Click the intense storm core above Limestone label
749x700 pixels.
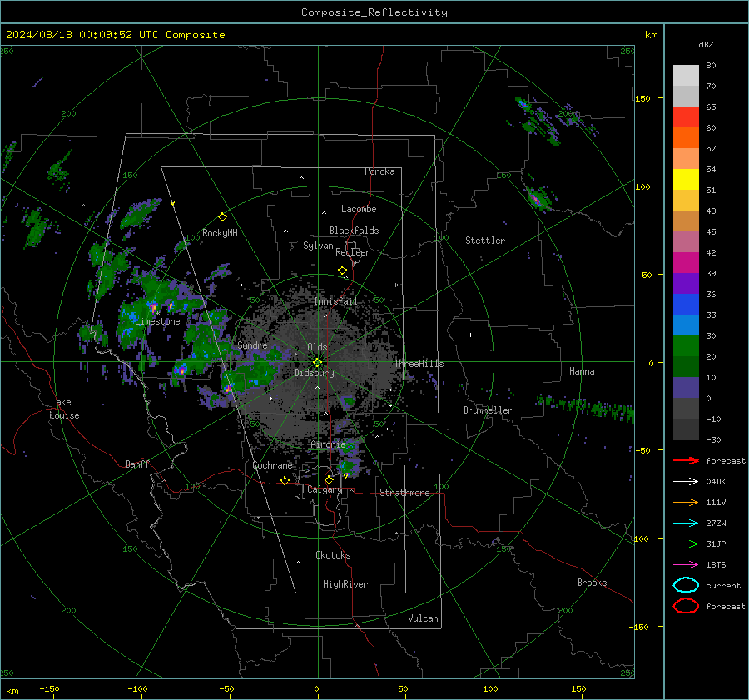[153, 307]
